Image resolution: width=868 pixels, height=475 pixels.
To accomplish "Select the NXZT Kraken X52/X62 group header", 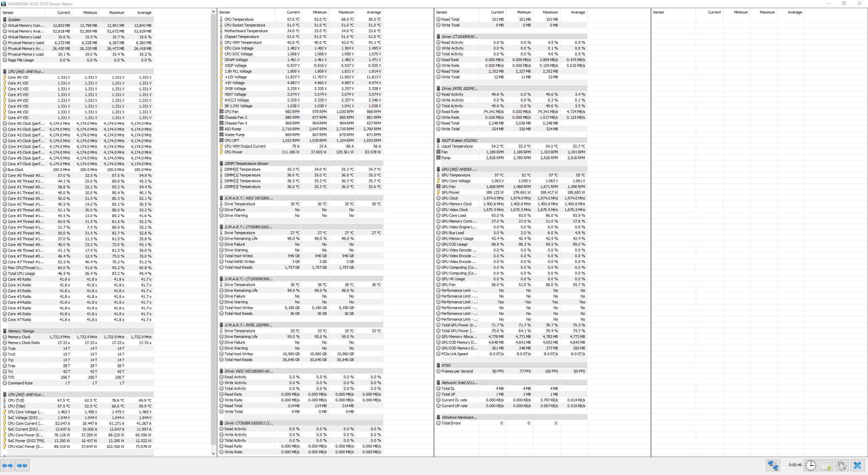I will point(459,140).
